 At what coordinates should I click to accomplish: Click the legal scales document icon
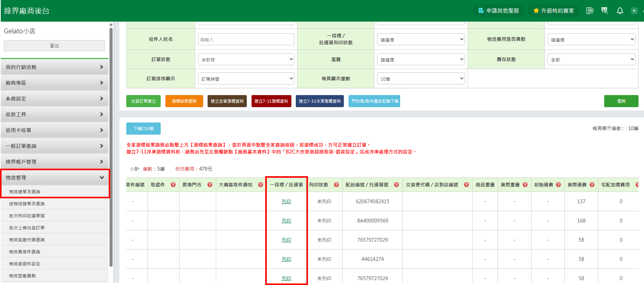pyautogui.click(x=589, y=11)
